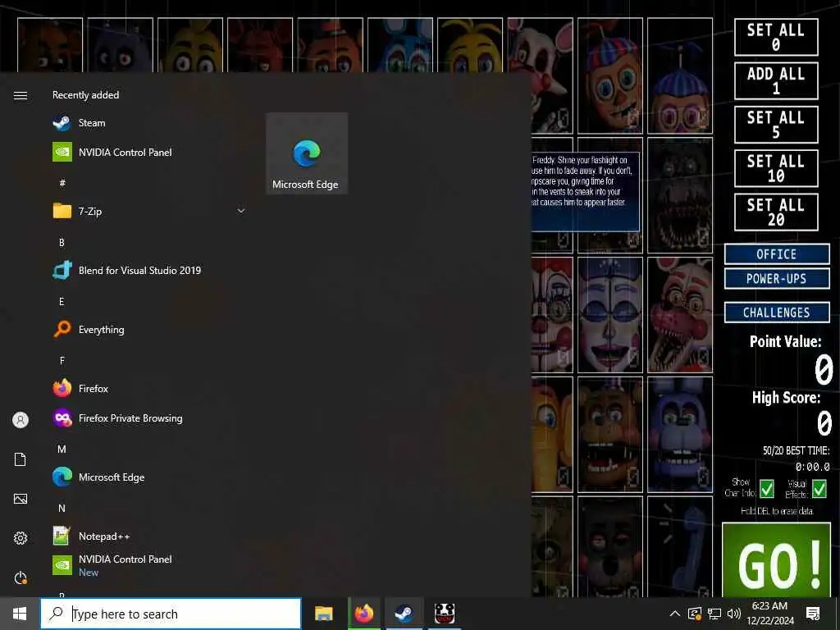This screenshot has width=840, height=630.
Task: Click the N letter header
Action: click(x=62, y=508)
